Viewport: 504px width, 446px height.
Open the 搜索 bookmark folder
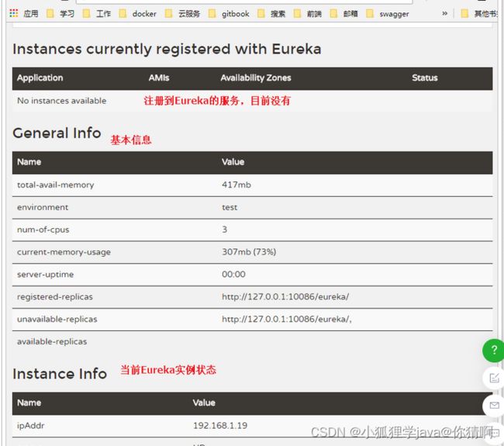271,13
